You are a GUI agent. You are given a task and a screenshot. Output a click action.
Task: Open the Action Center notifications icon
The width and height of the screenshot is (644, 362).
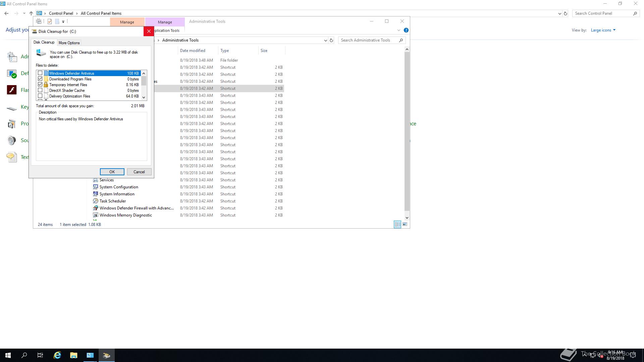point(633,355)
